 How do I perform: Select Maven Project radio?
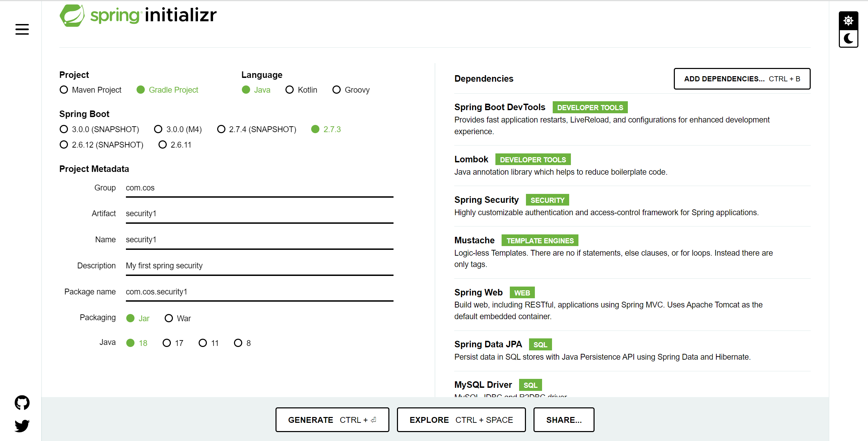point(90,90)
